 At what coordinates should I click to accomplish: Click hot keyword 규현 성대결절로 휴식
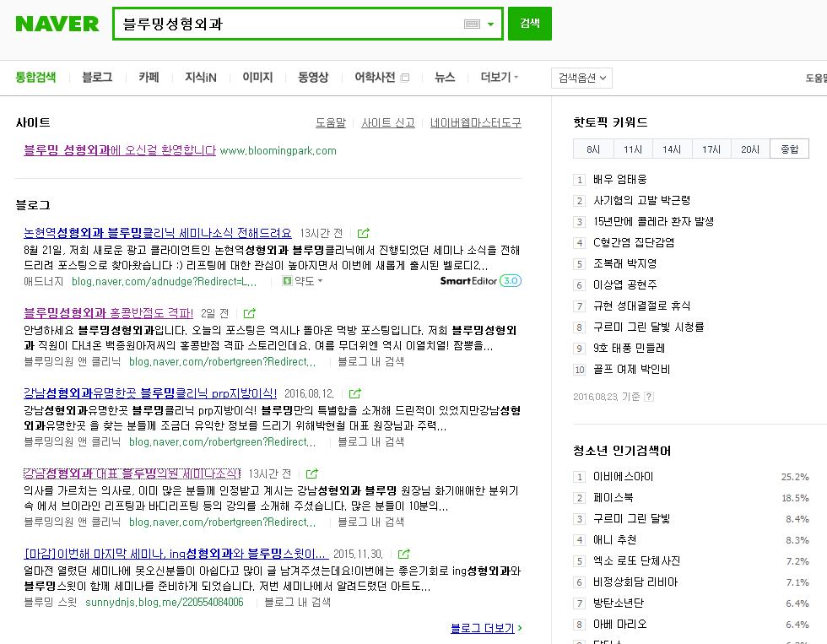pos(642,306)
